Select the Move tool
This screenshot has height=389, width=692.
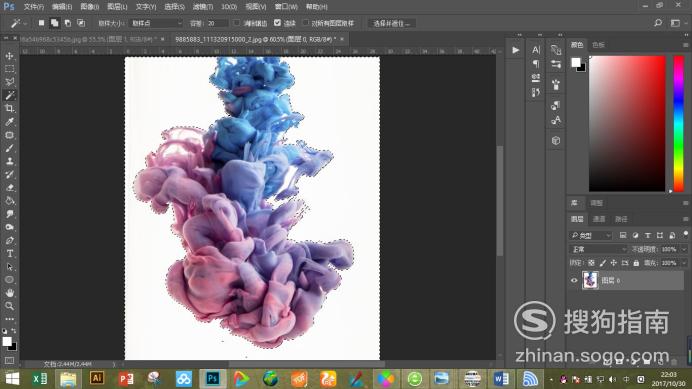9,56
